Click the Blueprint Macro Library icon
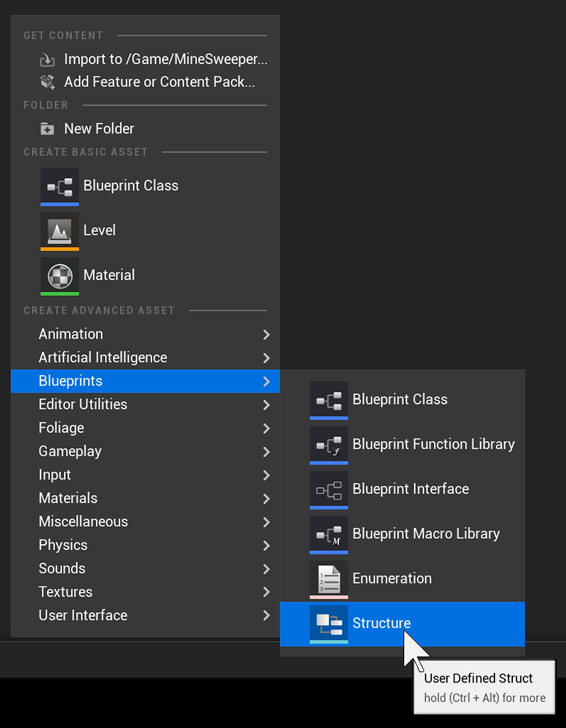Viewport: 566px width, 728px height. click(x=329, y=535)
